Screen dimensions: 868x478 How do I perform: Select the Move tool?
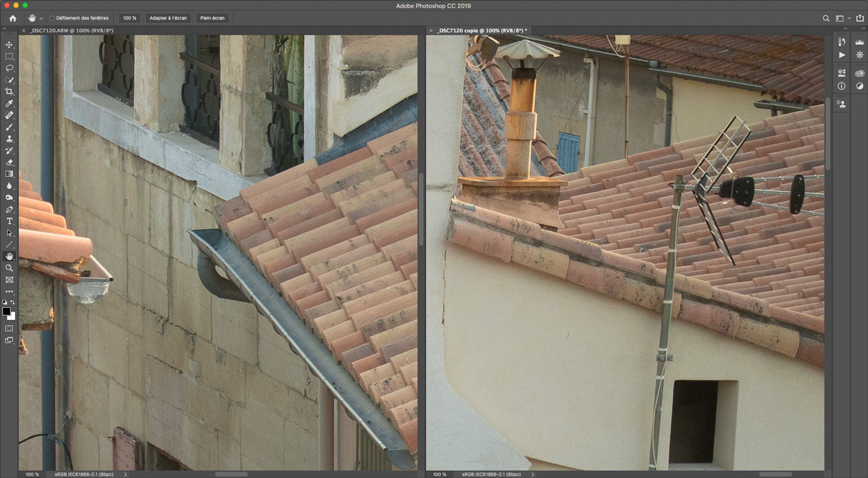tap(9, 45)
